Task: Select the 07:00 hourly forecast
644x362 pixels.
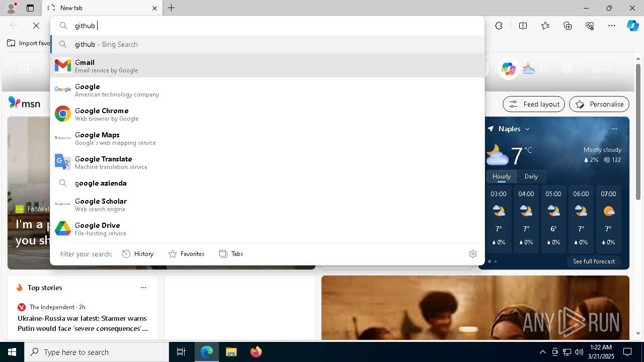Action: coord(608,219)
